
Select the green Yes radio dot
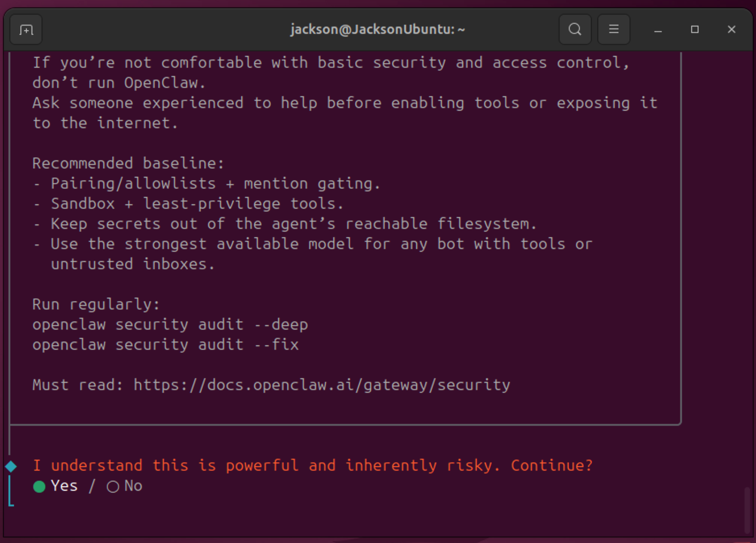coord(39,487)
